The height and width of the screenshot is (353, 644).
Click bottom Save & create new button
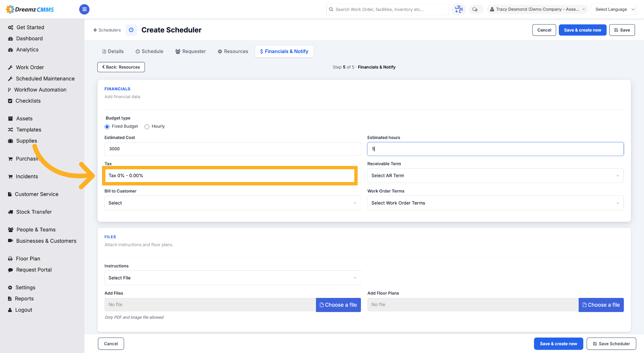pos(558,344)
